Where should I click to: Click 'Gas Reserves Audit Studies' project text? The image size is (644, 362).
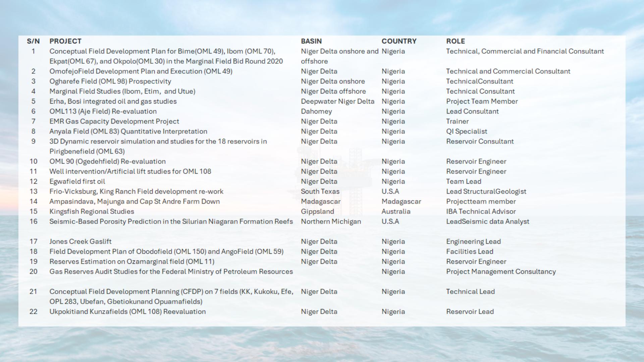pyautogui.click(x=171, y=271)
